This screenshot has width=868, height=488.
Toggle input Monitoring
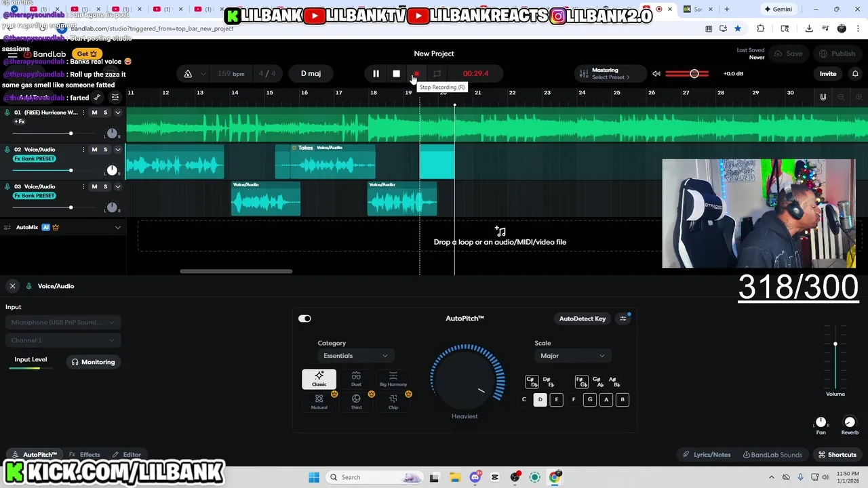click(94, 362)
